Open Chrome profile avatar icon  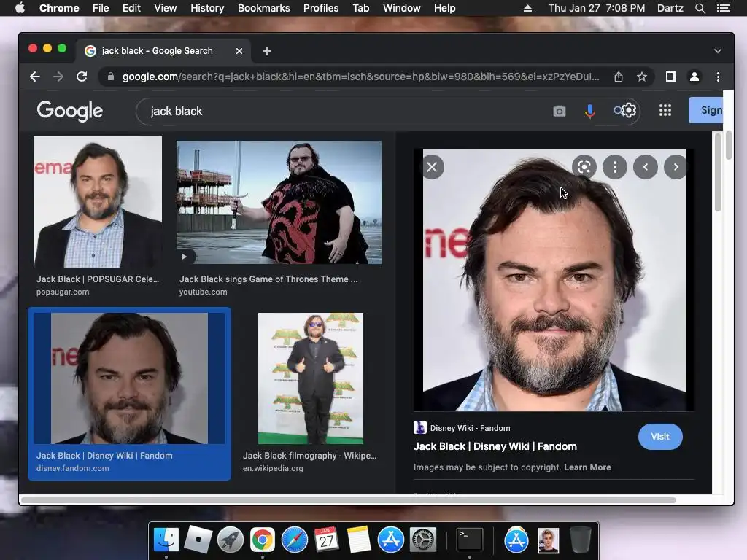point(694,77)
